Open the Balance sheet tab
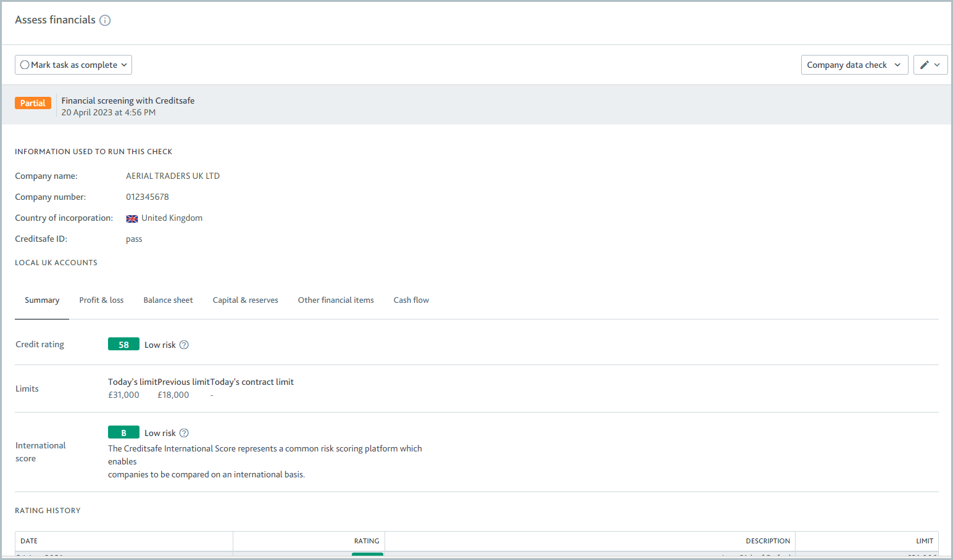This screenshot has width=953, height=560. (x=168, y=300)
